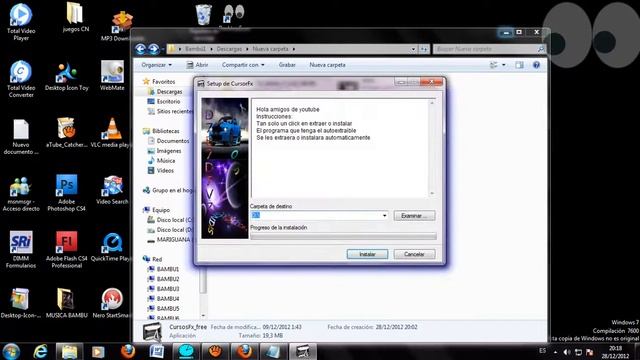
Task: Open msnmsgr Acceso directo shortcut
Action: click(21, 193)
